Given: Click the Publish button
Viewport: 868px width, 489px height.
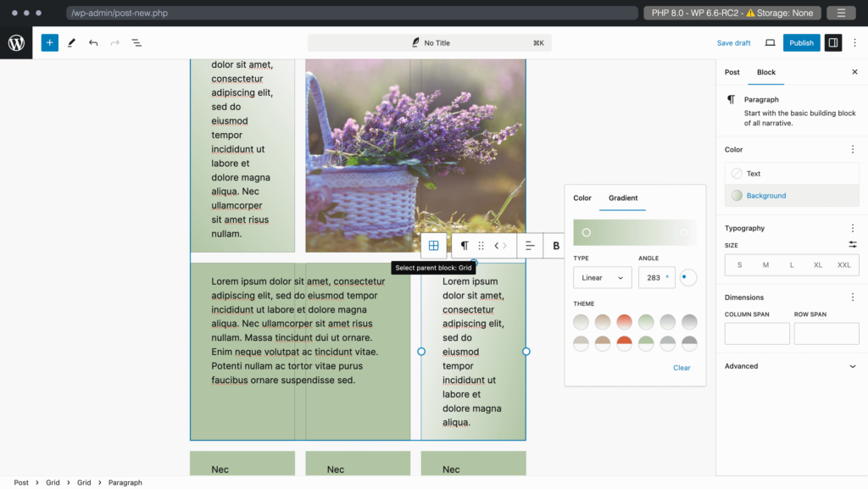Looking at the screenshot, I should pos(801,42).
